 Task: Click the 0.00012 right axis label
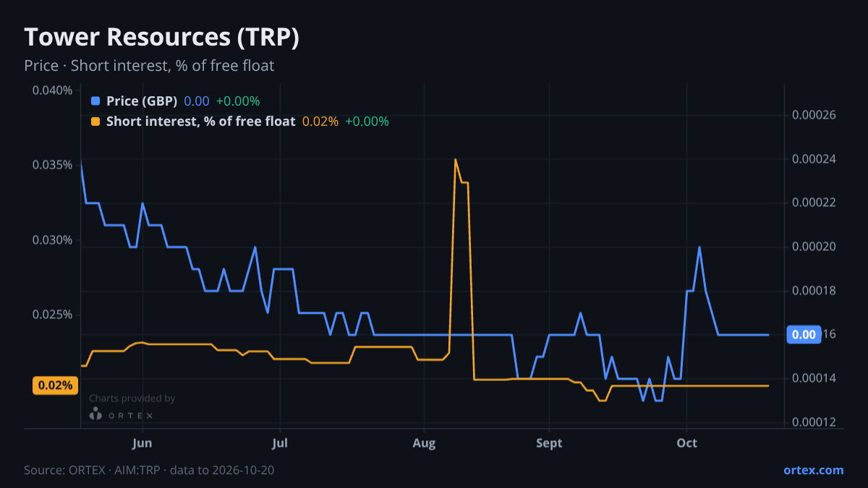click(x=814, y=422)
